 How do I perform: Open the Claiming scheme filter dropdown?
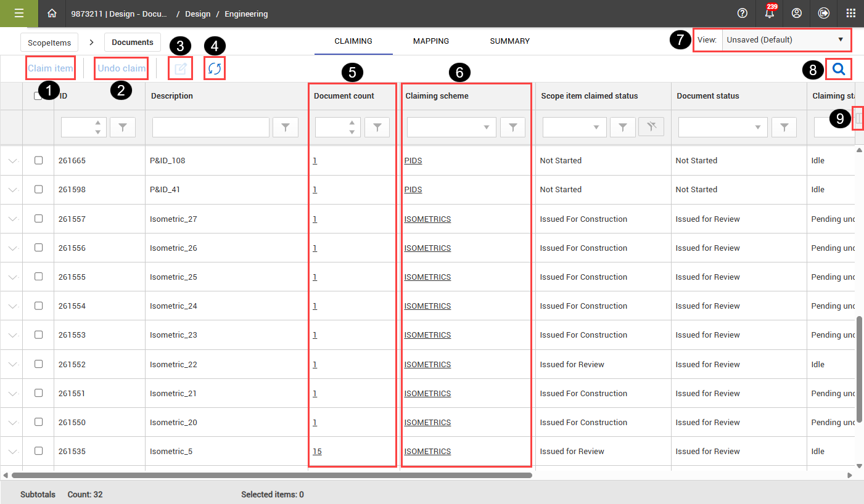tap(451, 128)
